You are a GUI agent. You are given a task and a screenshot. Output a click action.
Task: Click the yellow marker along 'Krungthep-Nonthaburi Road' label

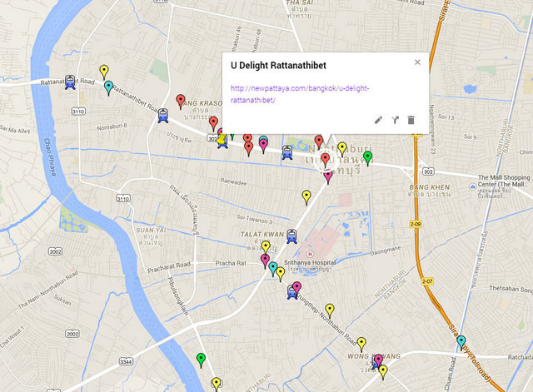click(330, 311)
